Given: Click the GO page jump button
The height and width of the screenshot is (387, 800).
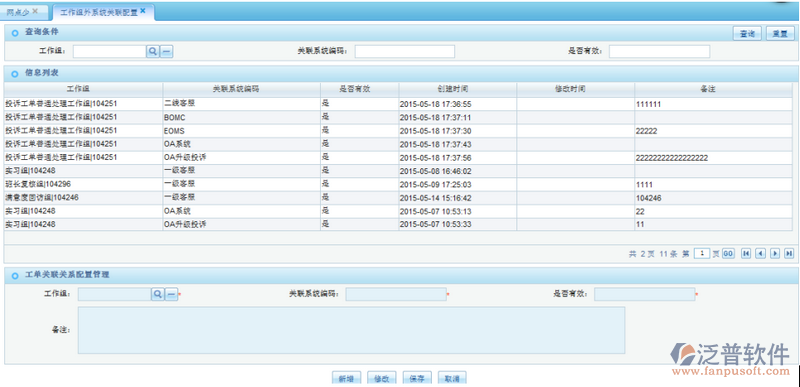Looking at the screenshot, I should pyautogui.click(x=728, y=253).
